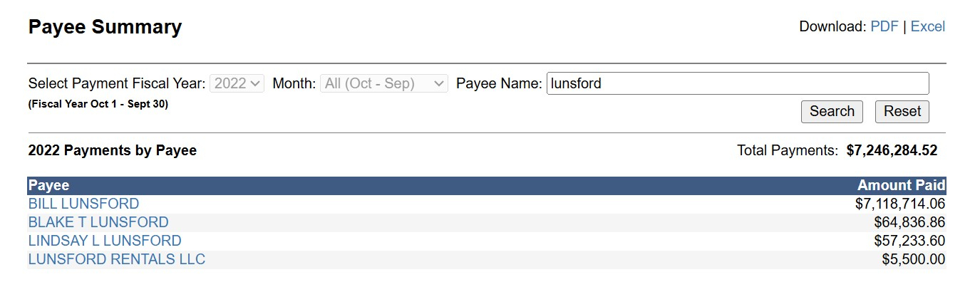
Task: Click the Amount Paid column header
Action: [x=901, y=186]
